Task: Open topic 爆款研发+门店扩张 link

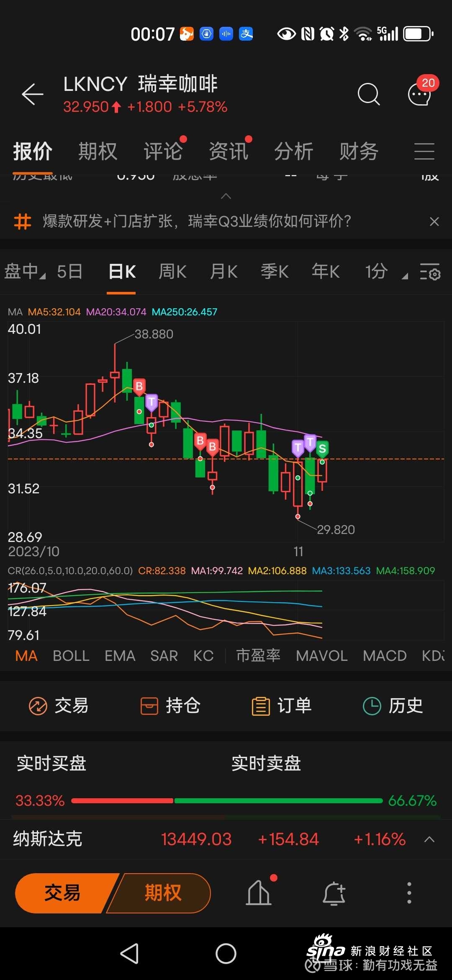Action: [197, 221]
